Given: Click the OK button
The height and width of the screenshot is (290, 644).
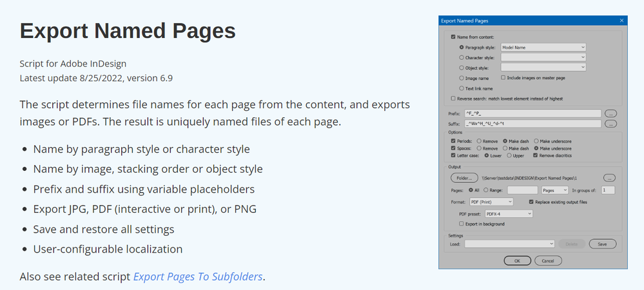Looking at the screenshot, I should [x=517, y=261].
